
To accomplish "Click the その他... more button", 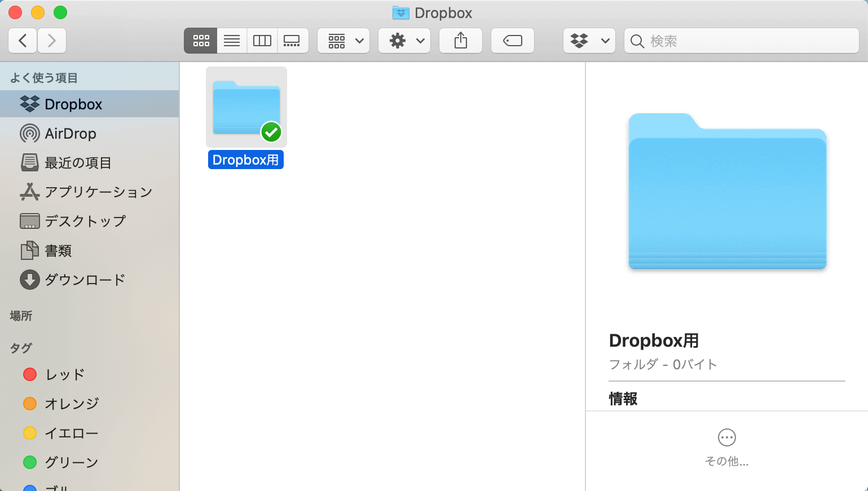I will tap(727, 448).
